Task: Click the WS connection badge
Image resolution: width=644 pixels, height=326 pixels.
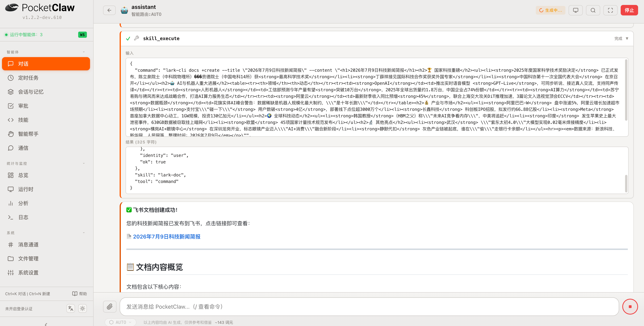Action: (82, 35)
